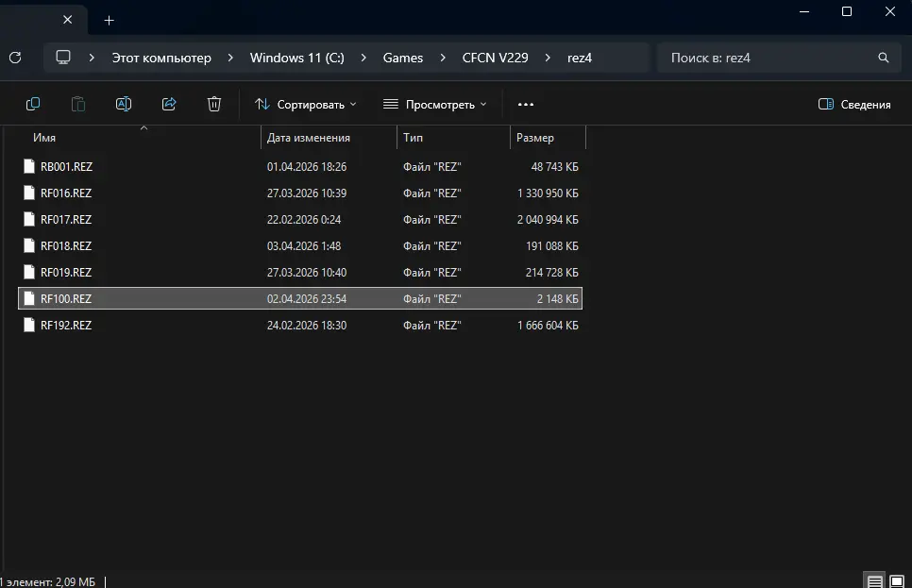Click the file icon of RF018.REZ
Image resolution: width=912 pixels, height=588 pixels.
tap(29, 246)
